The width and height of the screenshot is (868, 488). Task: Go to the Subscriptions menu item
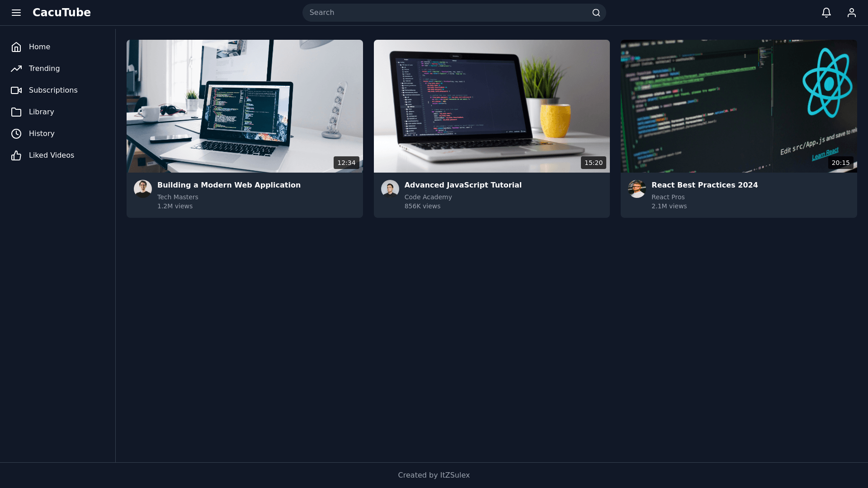pos(53,90)
